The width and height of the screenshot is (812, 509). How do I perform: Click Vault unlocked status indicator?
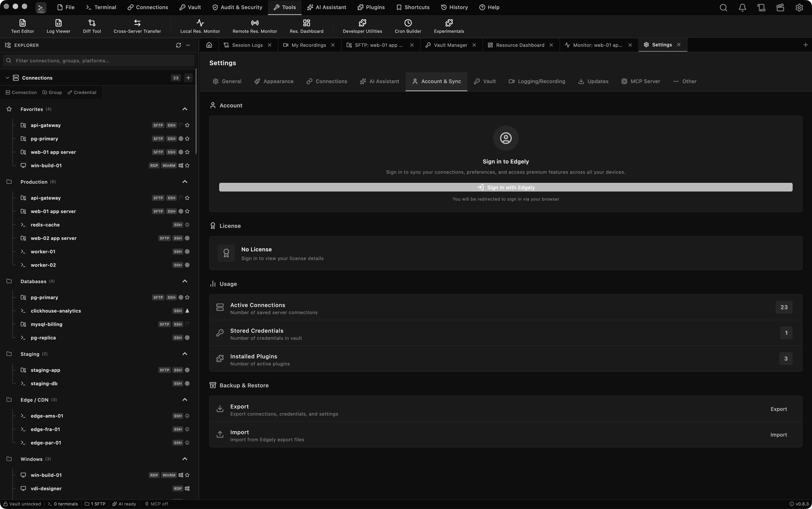coord(22,504)
